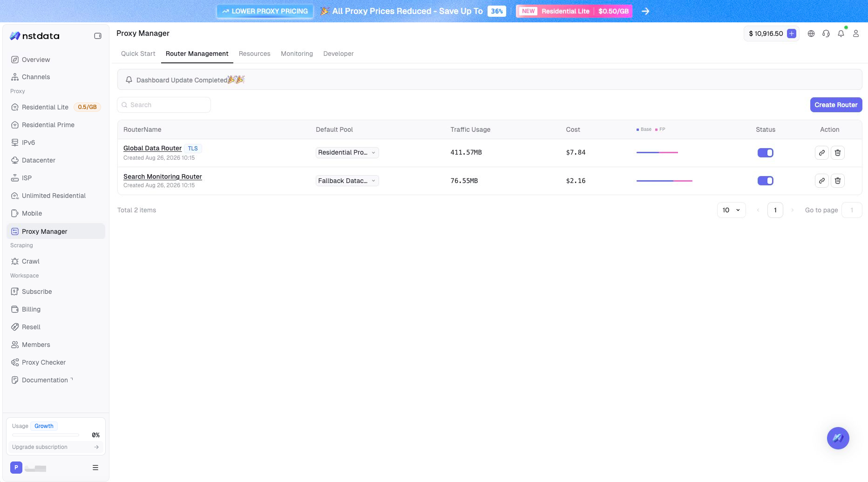
Task: Delete the Search Monitoring Router
Action: 838,181
